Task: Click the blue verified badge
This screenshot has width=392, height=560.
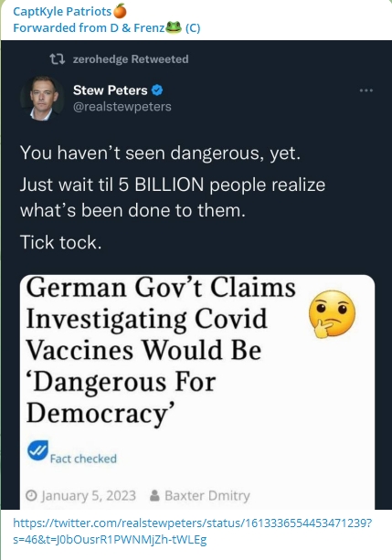Action: (x=157, y=90)
